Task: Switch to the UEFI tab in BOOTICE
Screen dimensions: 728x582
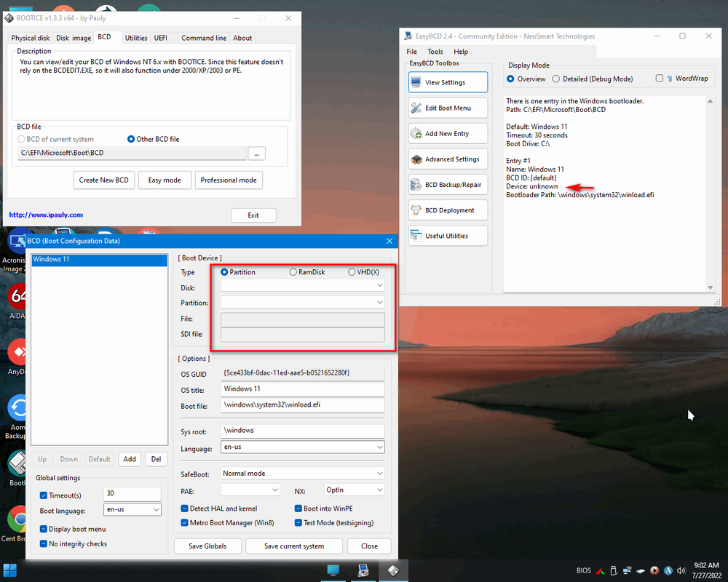Action: (161, 38)
